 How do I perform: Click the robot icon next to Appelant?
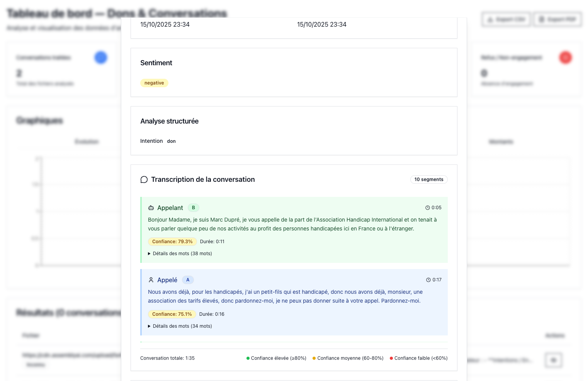(151, 208)
